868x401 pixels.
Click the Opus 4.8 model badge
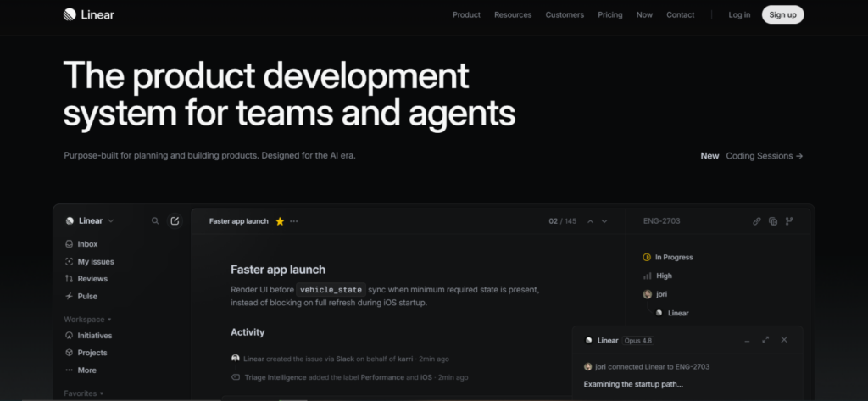click(x=637, y=341)
